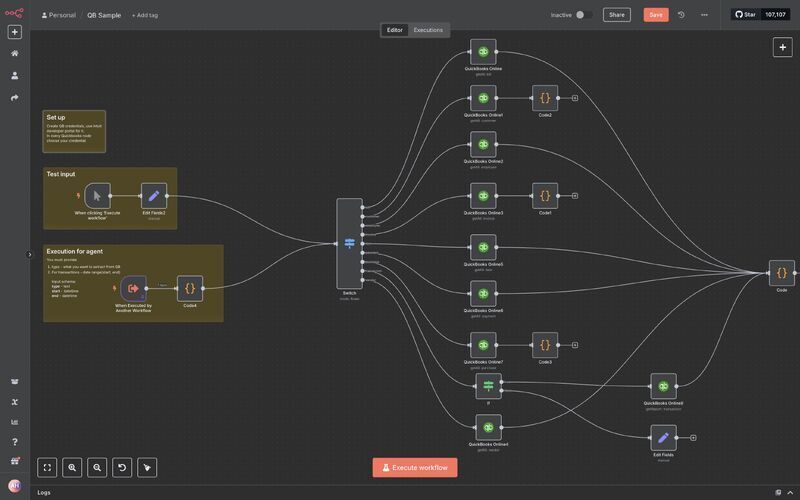The height and width of the screenshot is (500, 800).
Task: Open the Home overview from sidebar
Action: 15,54
